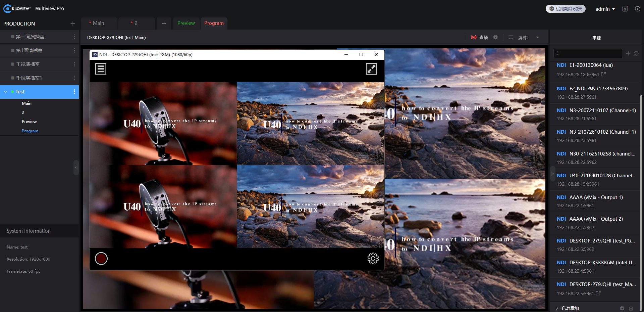Expand the 手动添加 section

[x=557, y=308]
